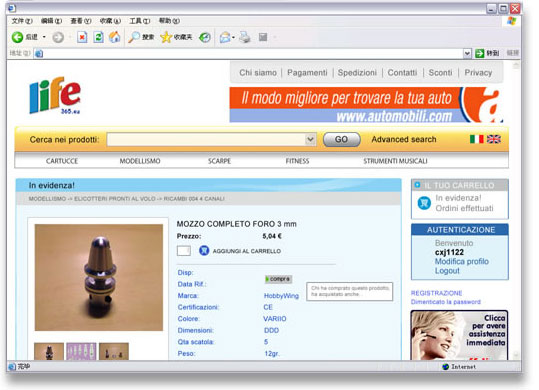The width and height of the screenshot is (539, 390).
Task: Switch language with the Italian flag
Action: pos(476,139)
